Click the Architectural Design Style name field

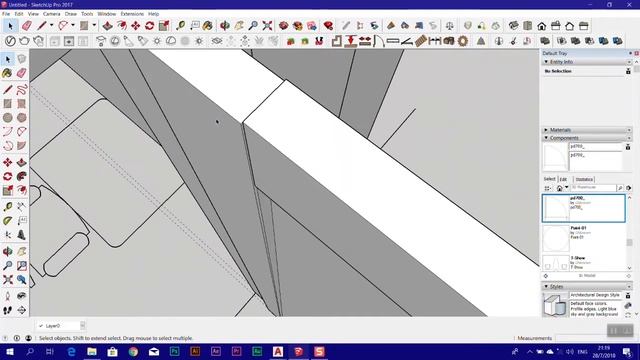(x=596, y=295)
